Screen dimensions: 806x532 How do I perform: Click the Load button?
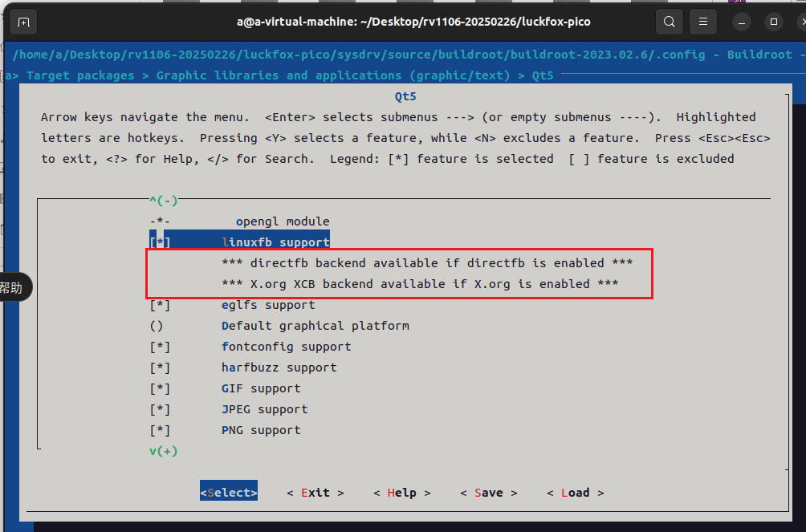coord(576,493)
